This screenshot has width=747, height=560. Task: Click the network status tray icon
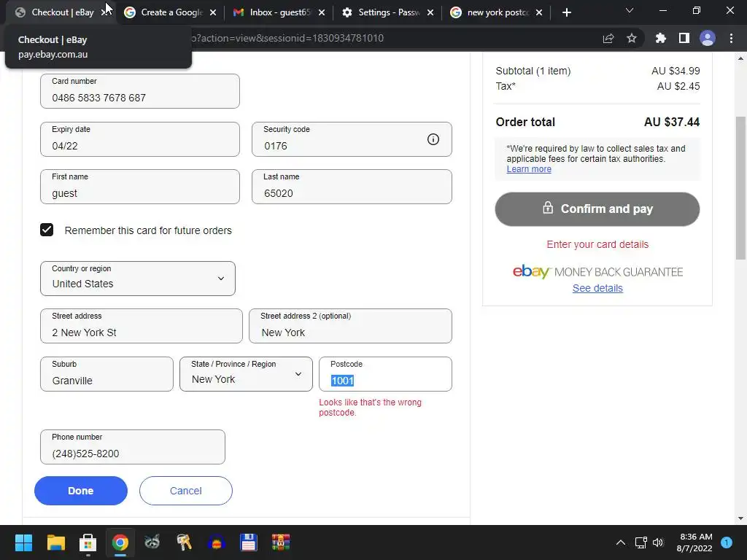click(640, 542)
